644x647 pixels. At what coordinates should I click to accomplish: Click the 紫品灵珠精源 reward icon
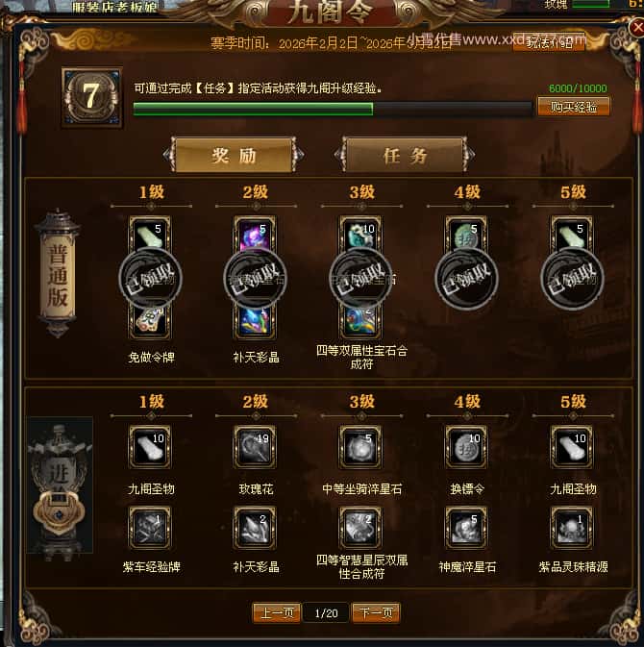pos(572,528)
